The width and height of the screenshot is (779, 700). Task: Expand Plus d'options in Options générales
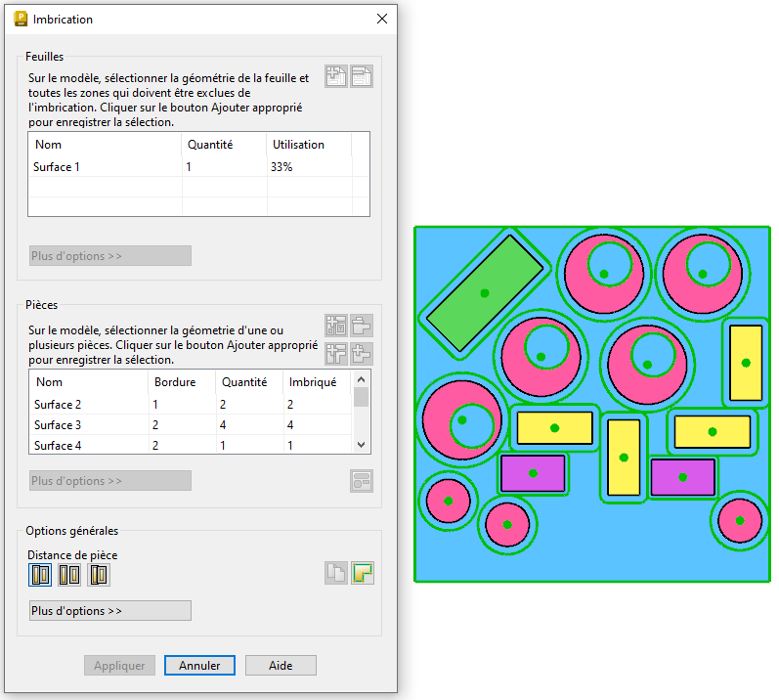(109, 611)
